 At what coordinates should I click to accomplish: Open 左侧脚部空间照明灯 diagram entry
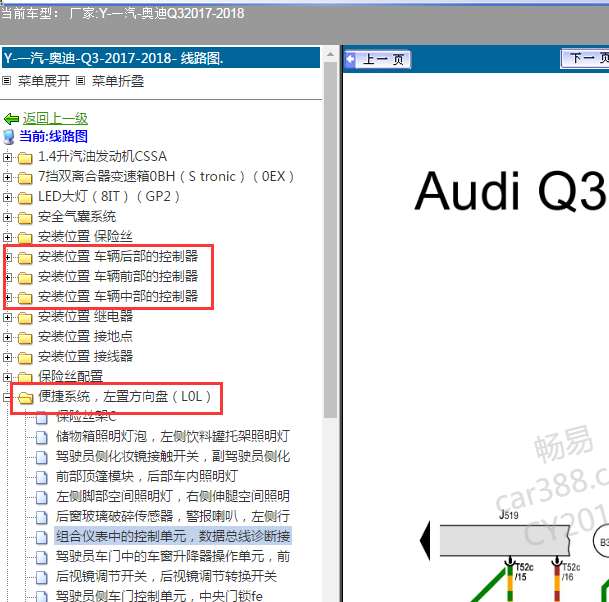coord(173,496)
